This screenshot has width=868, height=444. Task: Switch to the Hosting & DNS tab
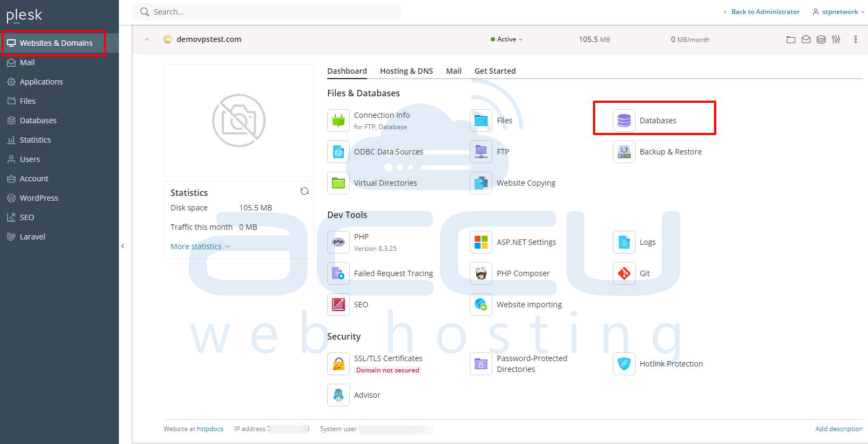click(406, 71)
